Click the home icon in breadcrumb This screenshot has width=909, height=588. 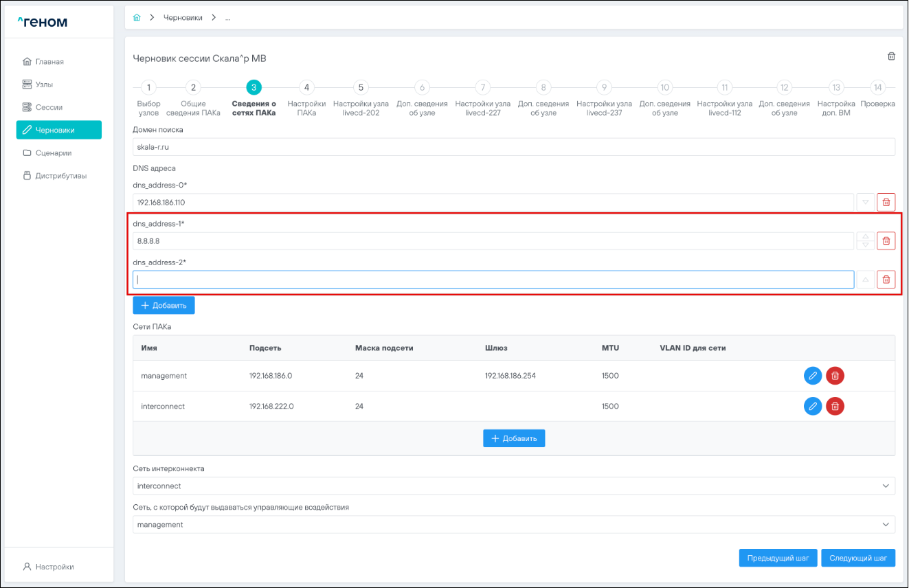tap(137, 18)
